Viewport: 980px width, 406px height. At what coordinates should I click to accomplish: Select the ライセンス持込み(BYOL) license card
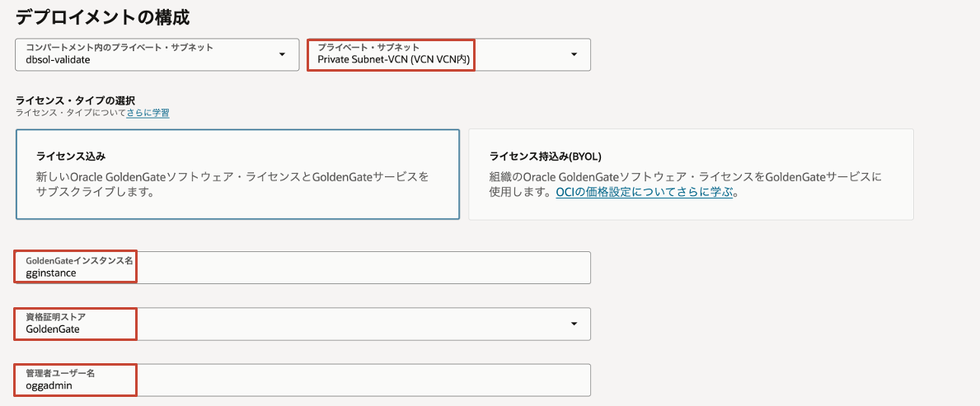pyautogui.click(x=691, y=175)
